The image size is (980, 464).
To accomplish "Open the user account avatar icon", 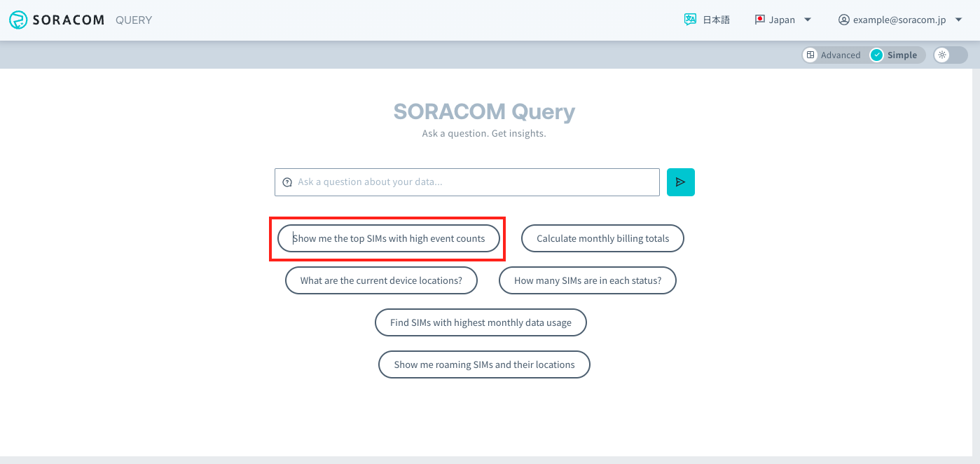I will tap(843, 20).
